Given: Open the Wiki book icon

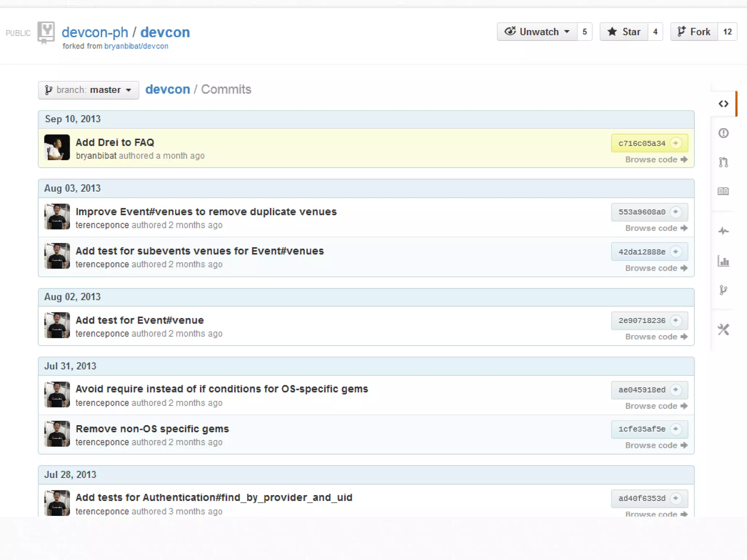Looking at the screenshot, I should 723,191.
